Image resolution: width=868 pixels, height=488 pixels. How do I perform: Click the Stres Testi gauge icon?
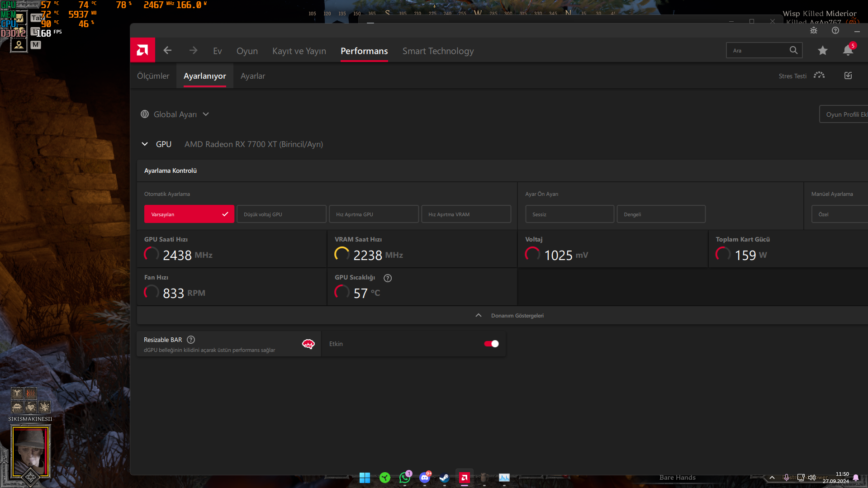819,76
